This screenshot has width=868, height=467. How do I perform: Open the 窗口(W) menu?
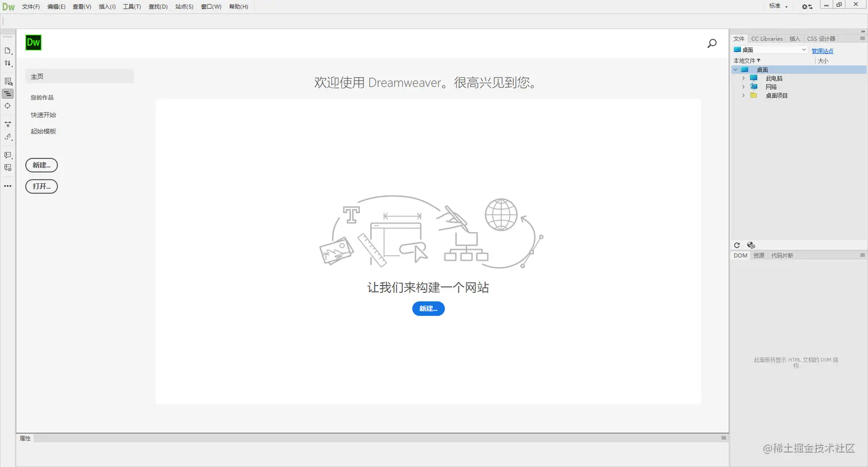(x=211, y=7)
